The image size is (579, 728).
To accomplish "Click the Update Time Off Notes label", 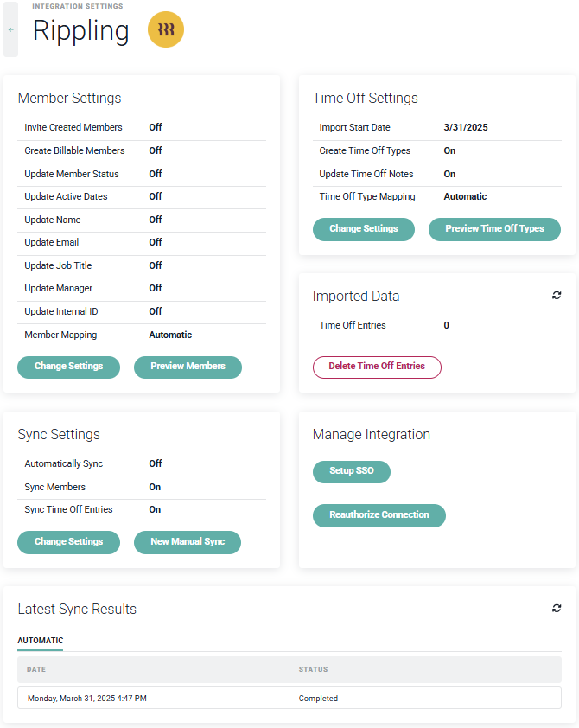I will [x=366, y=174].
